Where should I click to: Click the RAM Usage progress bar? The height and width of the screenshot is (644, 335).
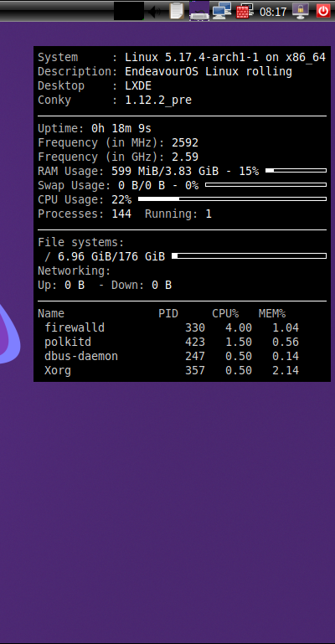click(x=296, y=171)
